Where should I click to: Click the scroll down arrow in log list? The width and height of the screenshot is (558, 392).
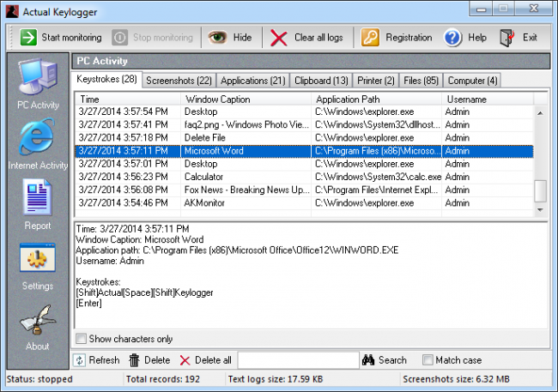pyautogui.click(x=540, y=210)
